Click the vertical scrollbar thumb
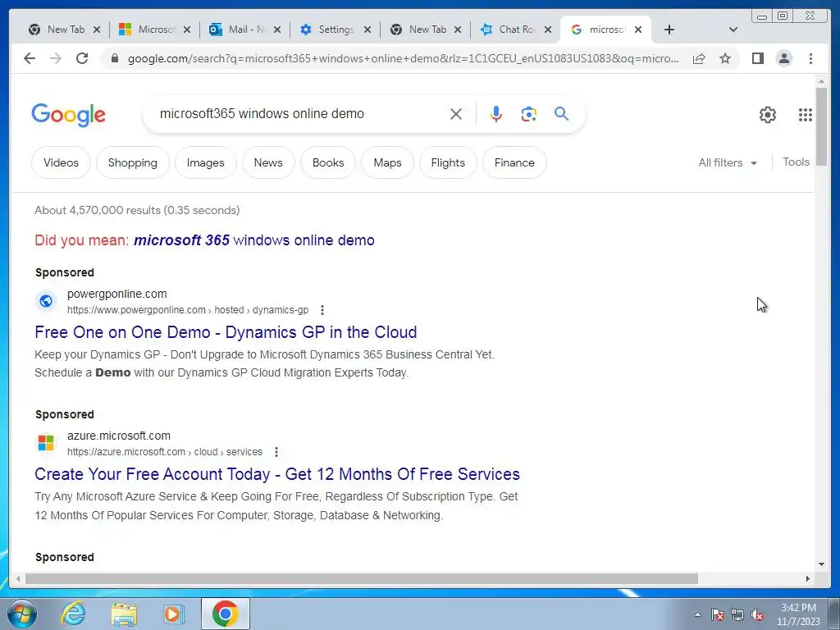 point(821,126)
